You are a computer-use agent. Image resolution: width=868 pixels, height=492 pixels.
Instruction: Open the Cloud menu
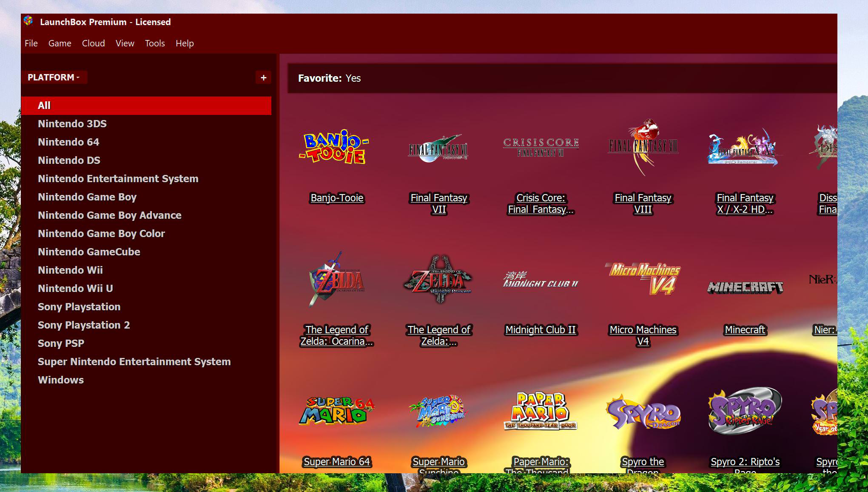93,43
